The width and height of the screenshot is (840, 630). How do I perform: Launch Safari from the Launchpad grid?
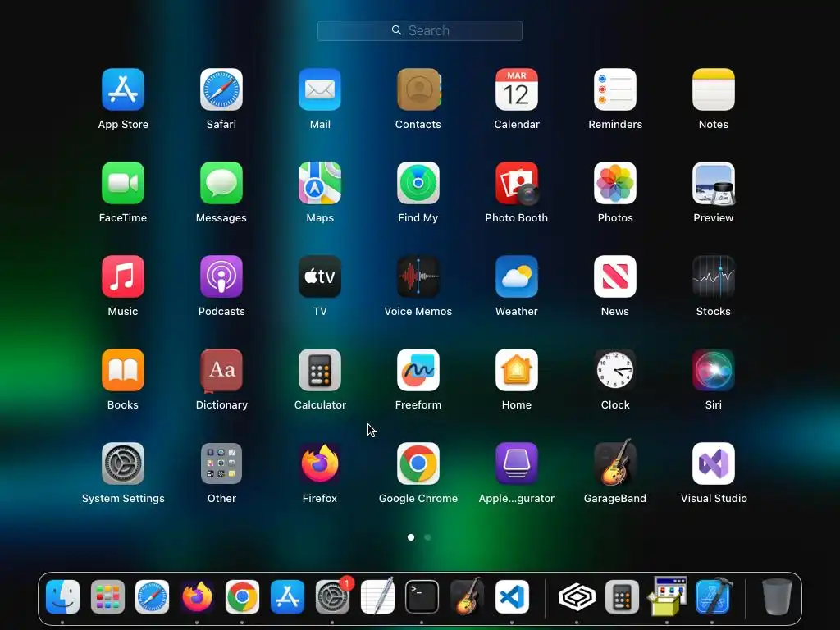(221, 89)
